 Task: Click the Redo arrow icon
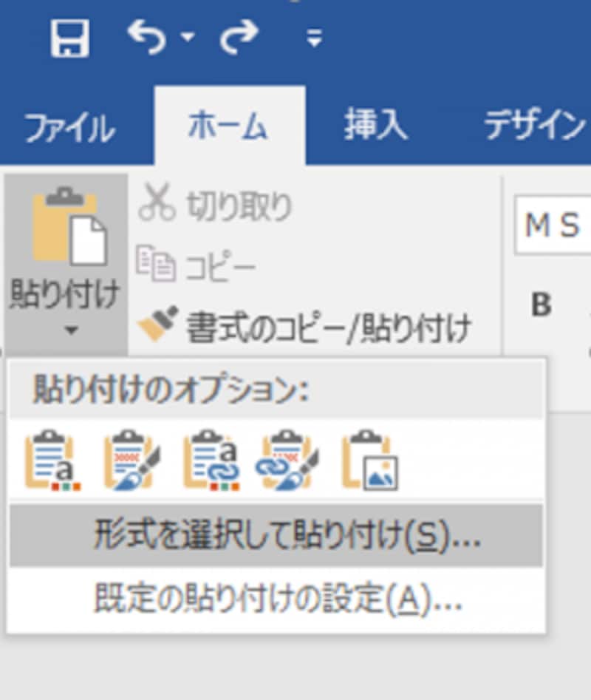[x=239, y=38]
